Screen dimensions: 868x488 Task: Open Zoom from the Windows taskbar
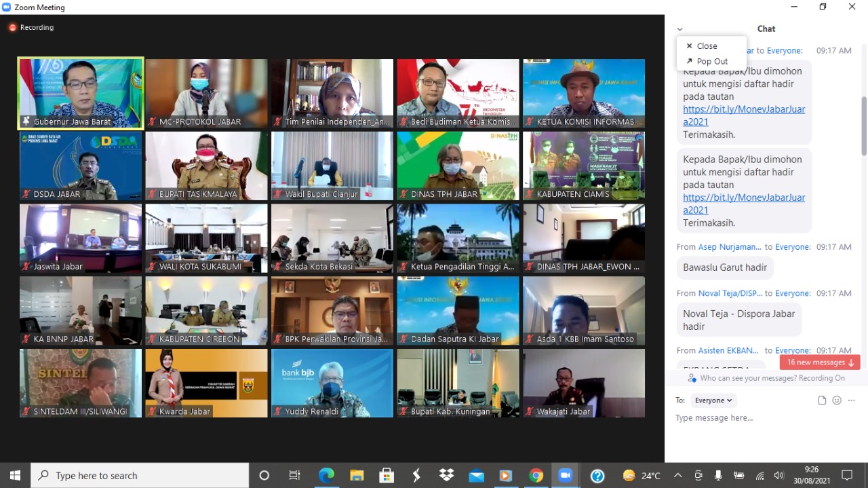[566, 476]
